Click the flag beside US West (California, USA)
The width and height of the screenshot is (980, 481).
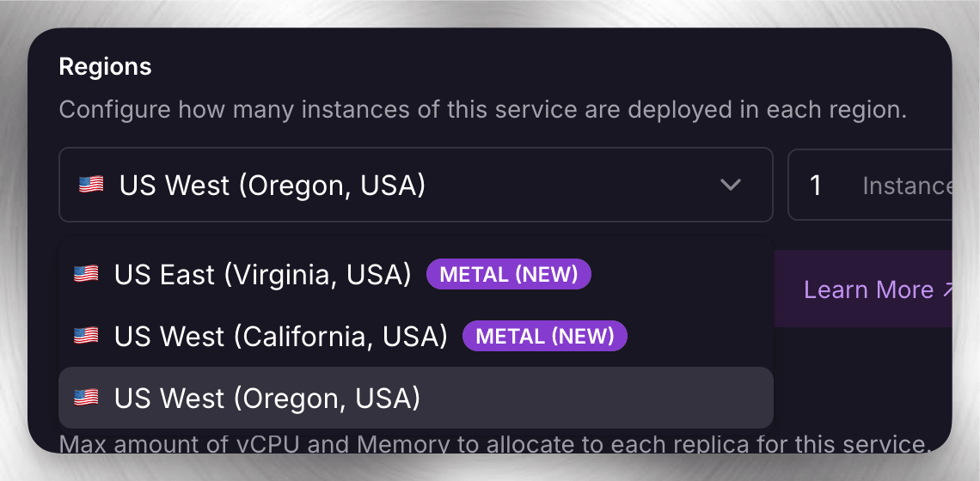point(86,336)
